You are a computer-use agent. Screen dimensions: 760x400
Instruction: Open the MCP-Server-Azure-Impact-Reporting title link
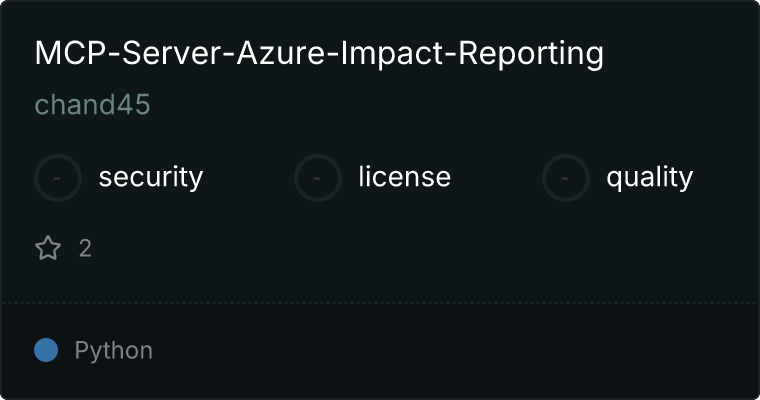point(319,54)
